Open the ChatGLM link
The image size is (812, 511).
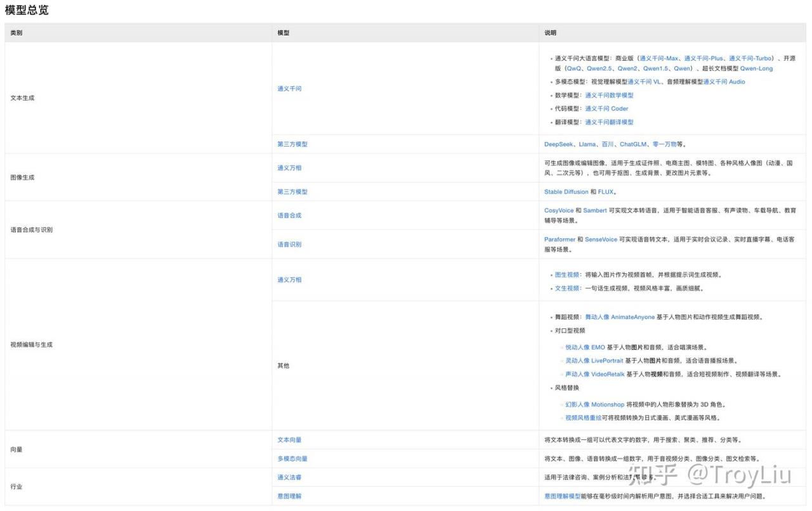point(633,144)
